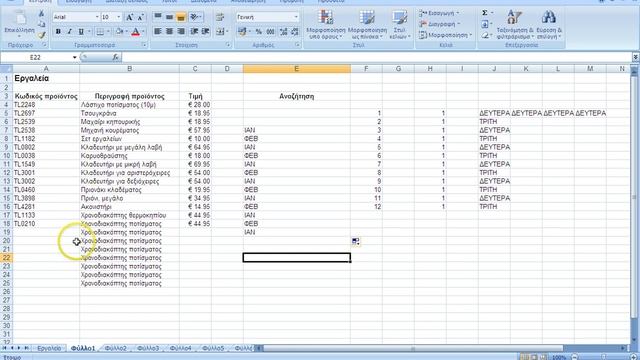640x360 pixels.
Task: Decrease font size with the small A icon
Action: (x=140, y=17)
